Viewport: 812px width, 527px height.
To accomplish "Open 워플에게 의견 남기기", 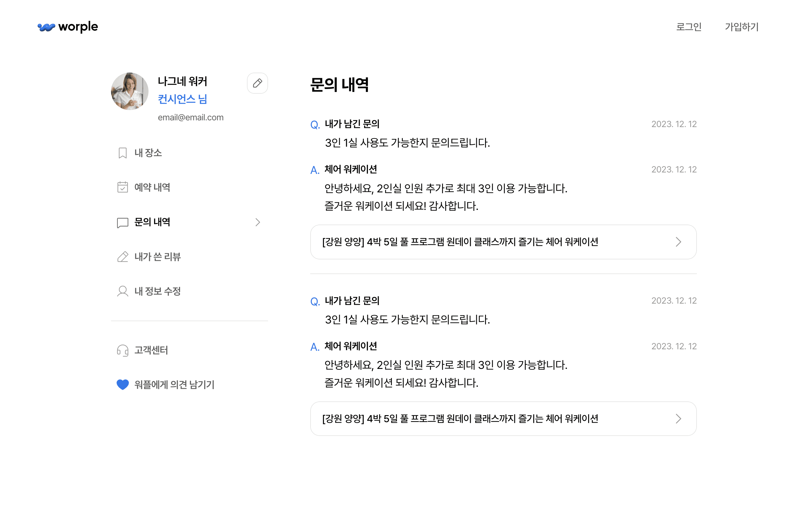I will [174, 385].
